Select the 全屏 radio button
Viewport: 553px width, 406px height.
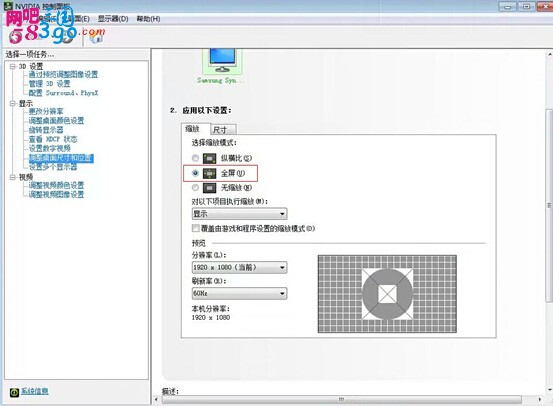click(195, 173)
